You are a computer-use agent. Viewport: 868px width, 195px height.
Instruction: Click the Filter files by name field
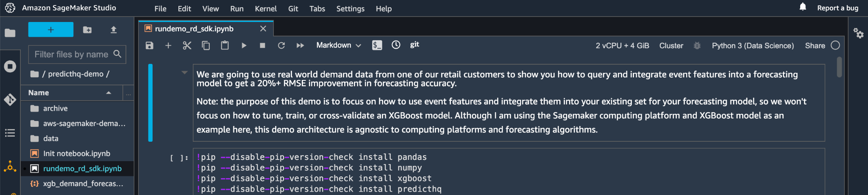pyautogui.click(x=71, y=55)
